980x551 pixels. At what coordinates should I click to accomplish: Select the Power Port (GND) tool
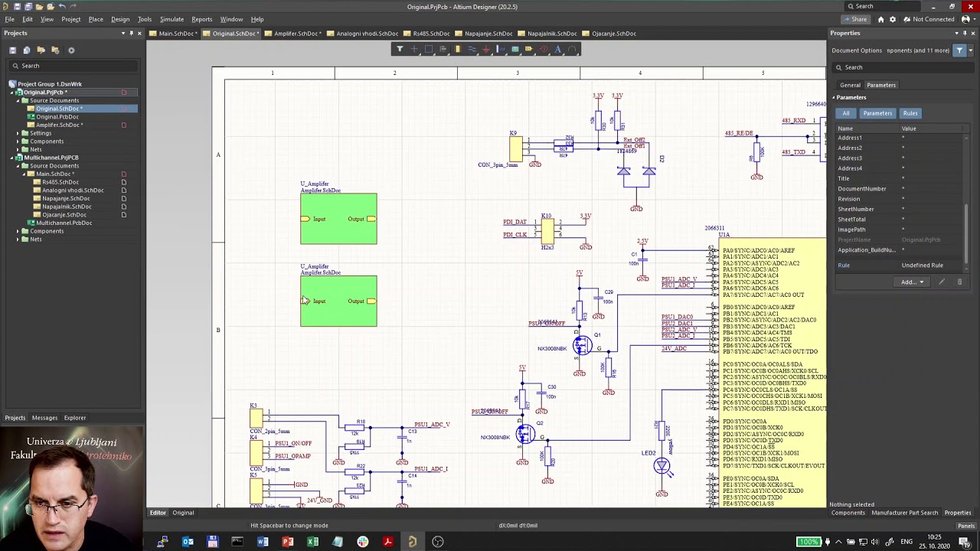(x=486, y=49)
